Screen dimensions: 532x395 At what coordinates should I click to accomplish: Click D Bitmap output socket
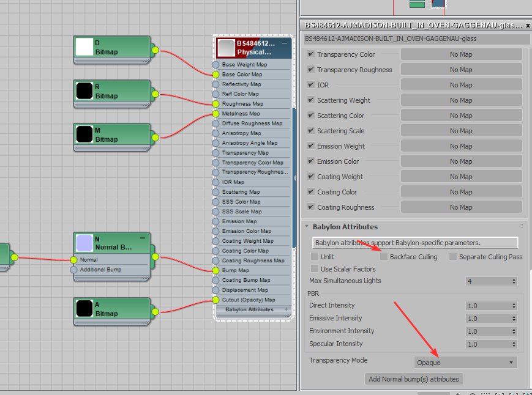tap(155, 50)
